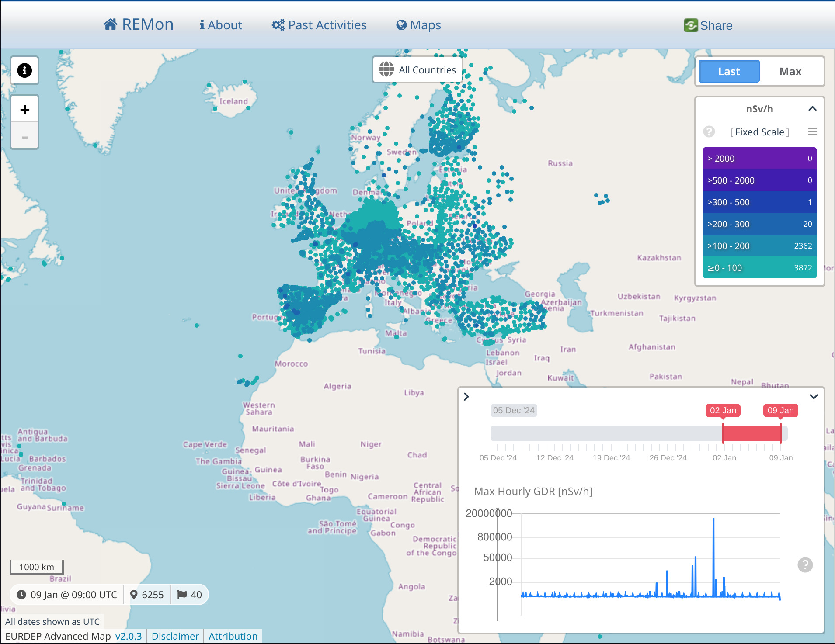Select the Last view toggle

tap(728, 71)
